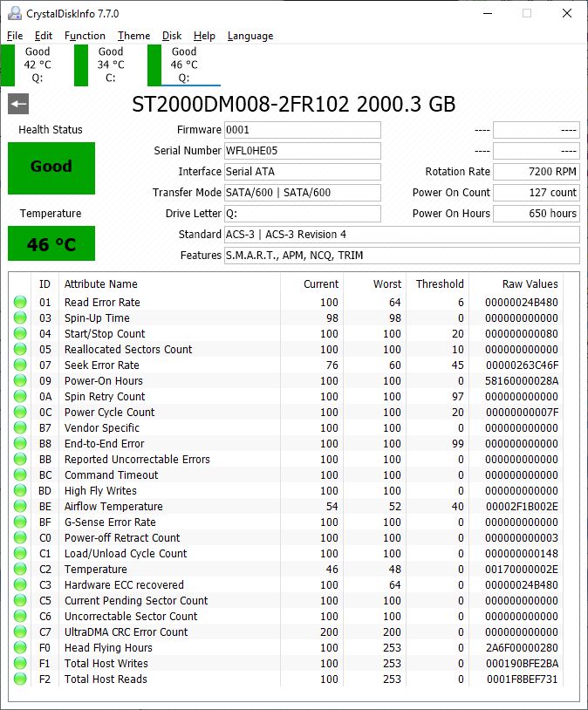The height and width of the screenshot is (710, 588).
Task: Click the Current column header
Action: click(x=321, y=283)
